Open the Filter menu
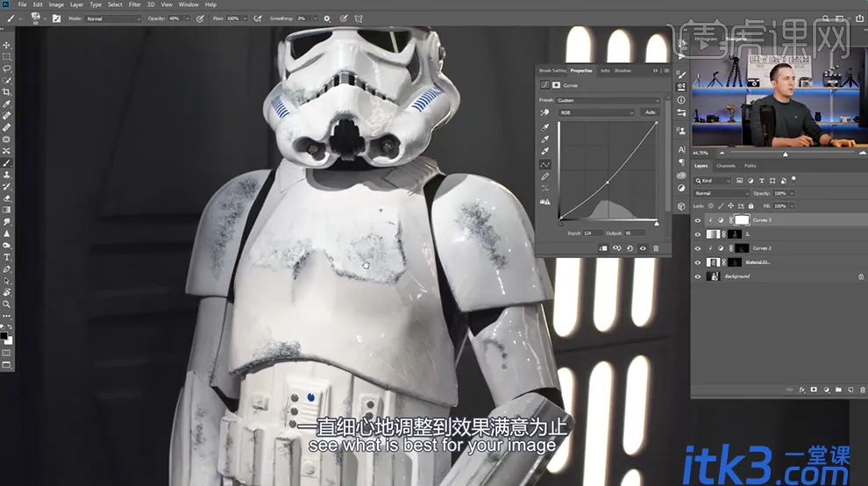This screenshot has height=486, width=868. [134, 4]
